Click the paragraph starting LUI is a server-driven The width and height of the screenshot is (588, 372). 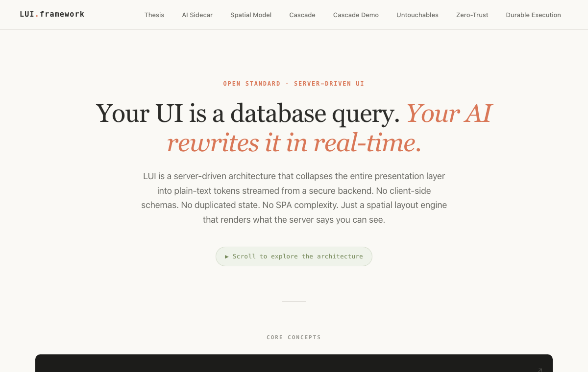point(294,198)
